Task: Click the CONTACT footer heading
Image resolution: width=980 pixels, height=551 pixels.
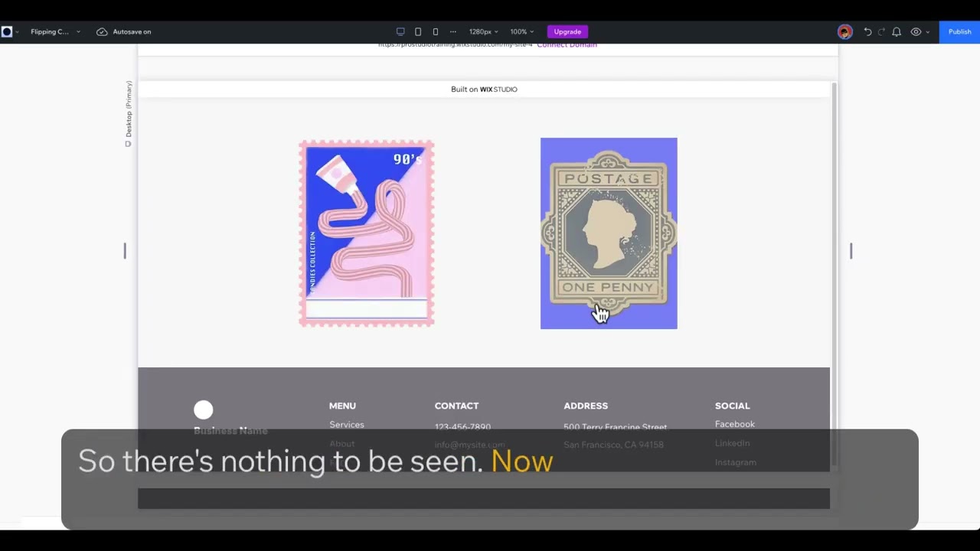Action: [456, 406]
